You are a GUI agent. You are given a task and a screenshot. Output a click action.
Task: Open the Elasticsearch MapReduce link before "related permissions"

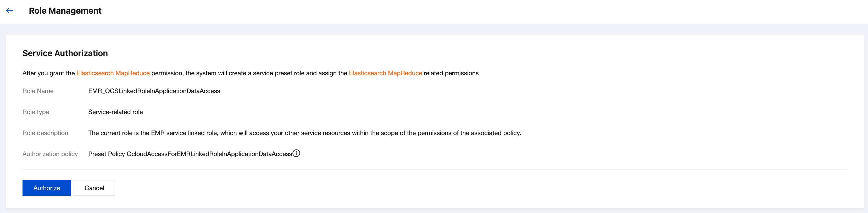(385, 73)
